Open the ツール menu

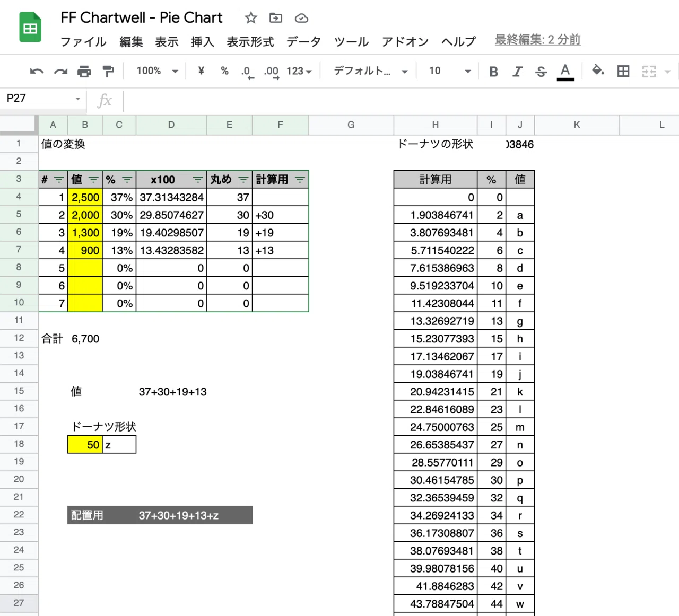[x=351, y=41]
